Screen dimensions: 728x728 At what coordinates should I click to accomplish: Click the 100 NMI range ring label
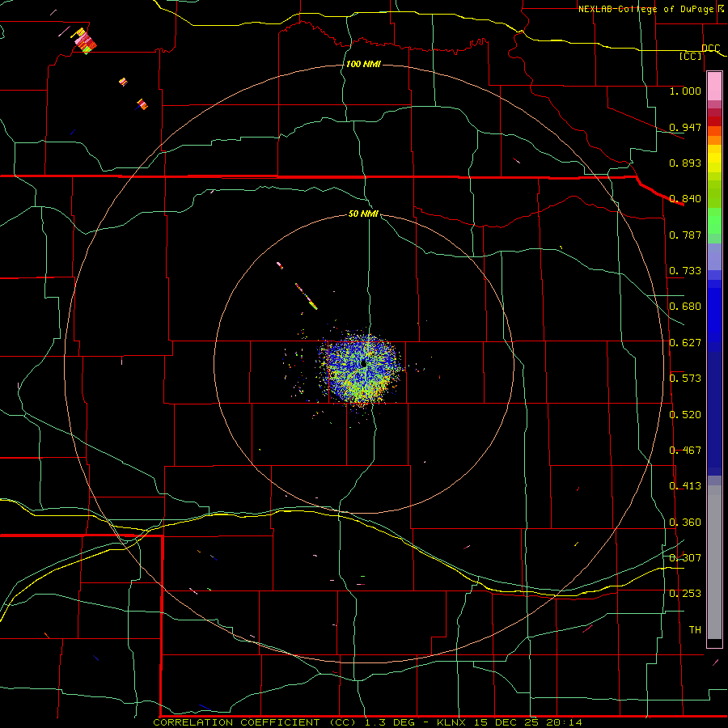[x=363, y=64]
